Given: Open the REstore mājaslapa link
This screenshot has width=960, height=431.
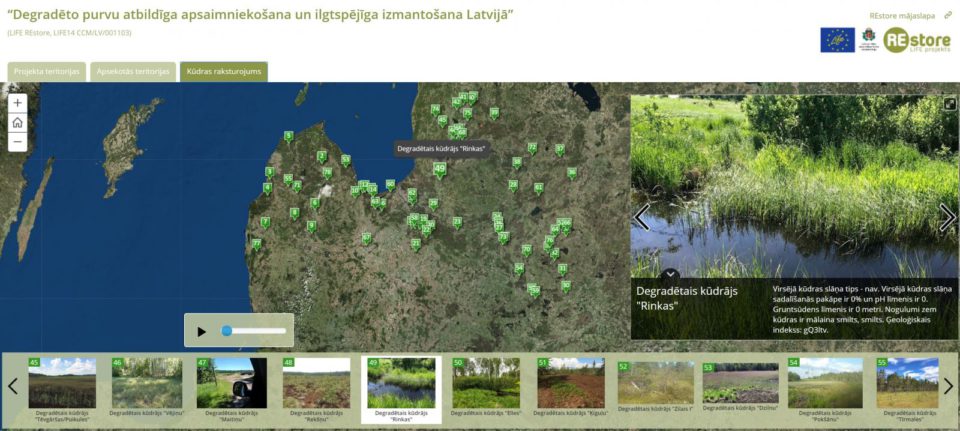Looking at the screenshot, I should [x=903, y=15].
